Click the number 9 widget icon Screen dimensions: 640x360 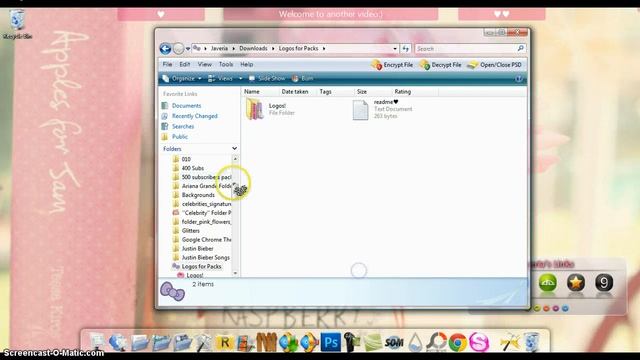click(x=604, y=282)
